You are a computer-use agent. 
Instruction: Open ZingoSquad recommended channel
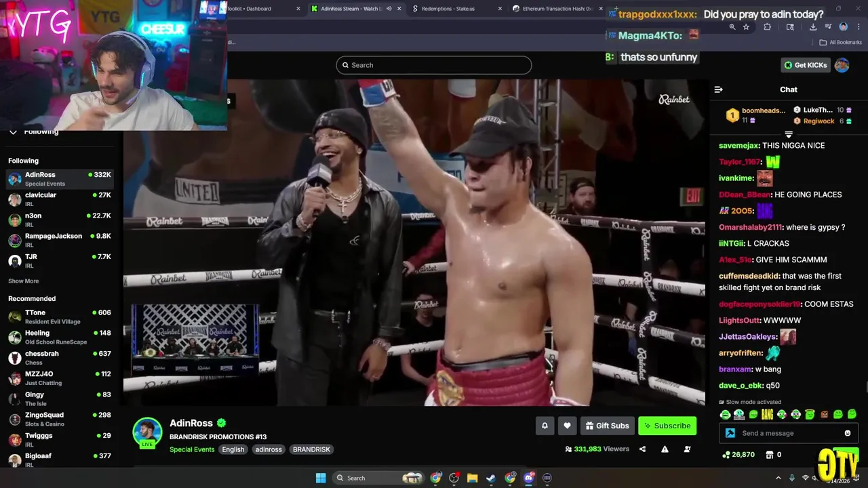[x=60, y=419]
